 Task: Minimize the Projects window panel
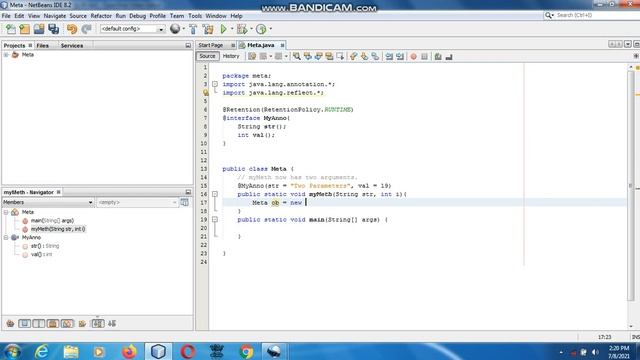coord(188,46)
